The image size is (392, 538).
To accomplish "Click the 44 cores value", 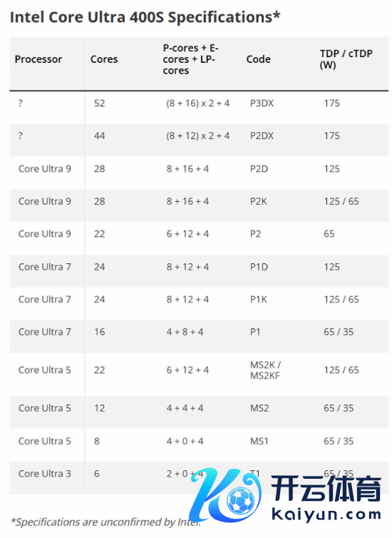I will pos(99,136).
